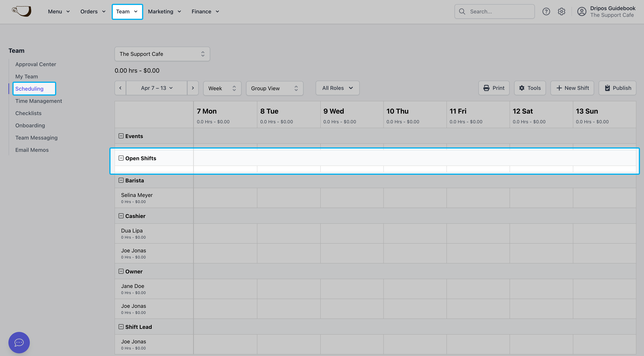Click the Dripos coffee cup logo

click(x=22, y=11)
